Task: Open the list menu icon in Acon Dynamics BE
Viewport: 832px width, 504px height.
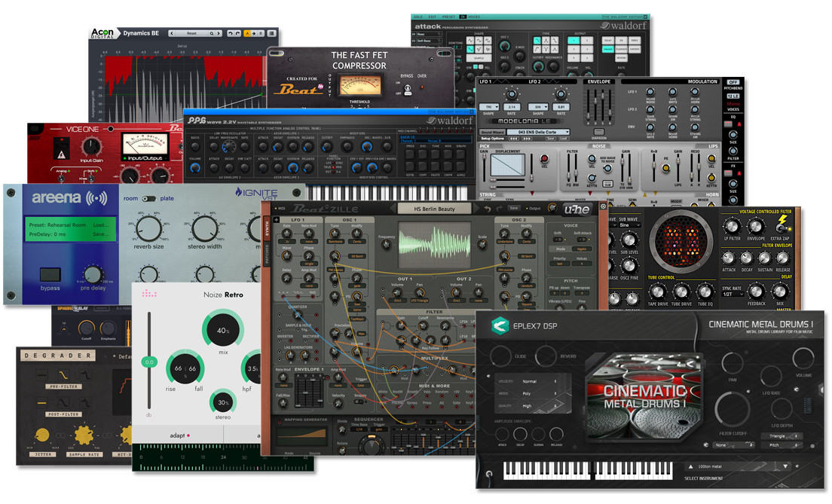Action: click(x=271, y=33)
